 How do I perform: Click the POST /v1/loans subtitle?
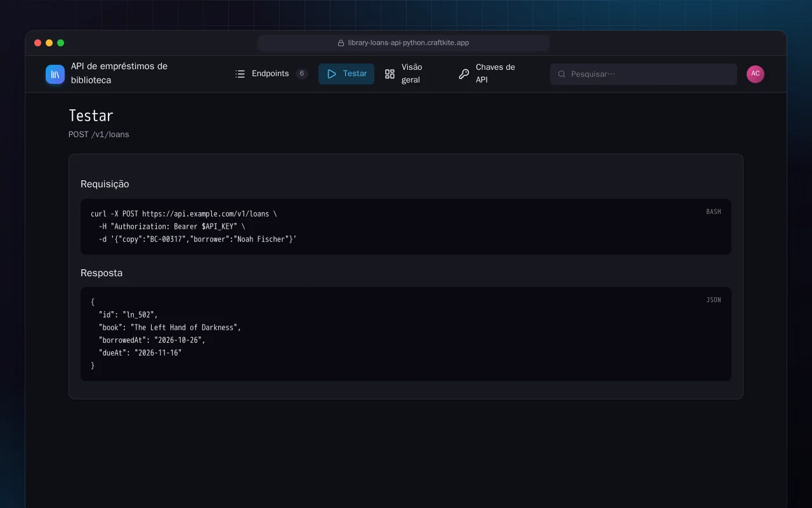[99, 135]
